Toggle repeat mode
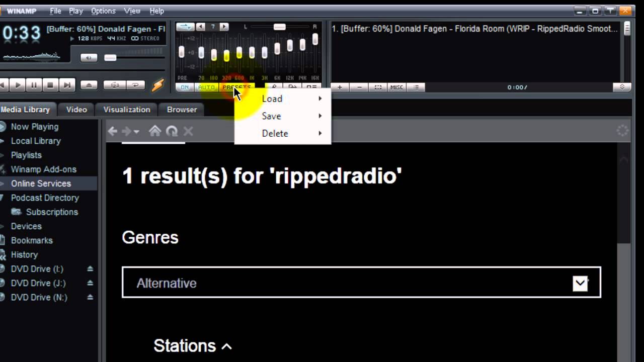644x362 pixels. (135, 85)
